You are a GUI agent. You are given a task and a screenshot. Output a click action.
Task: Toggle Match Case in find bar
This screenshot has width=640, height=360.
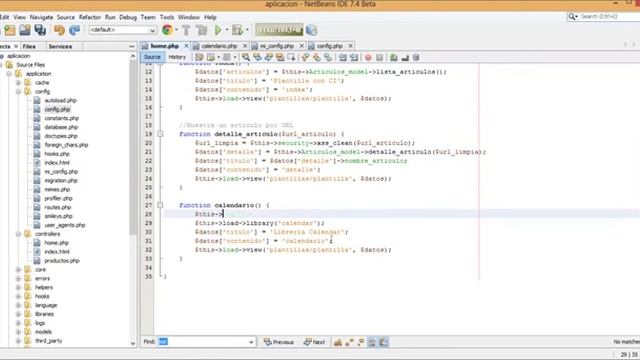click(338, 342)
